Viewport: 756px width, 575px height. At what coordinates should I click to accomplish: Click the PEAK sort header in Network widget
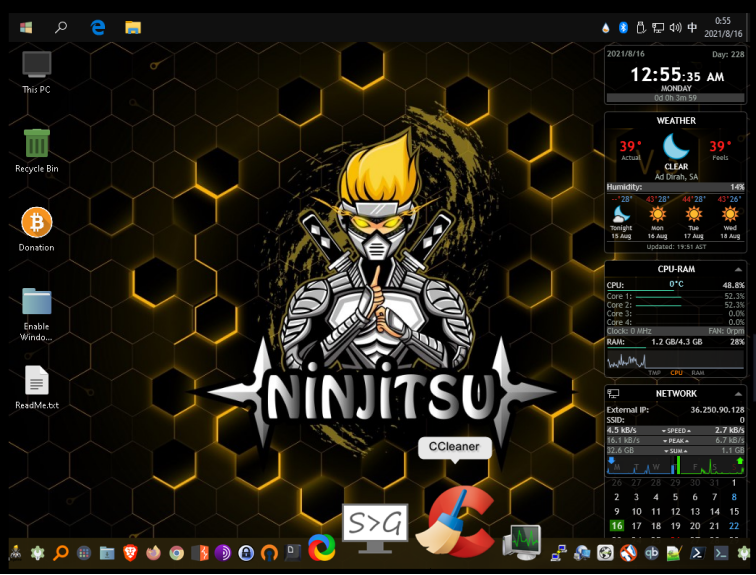(676, 441)
